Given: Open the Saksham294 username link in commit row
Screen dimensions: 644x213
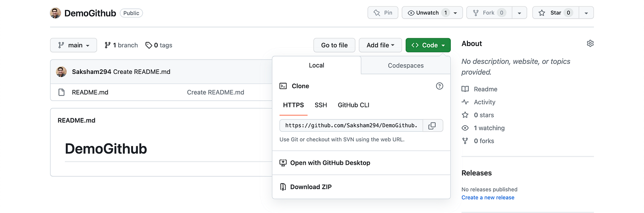Looking at the screenshot, I should point(92,72).
